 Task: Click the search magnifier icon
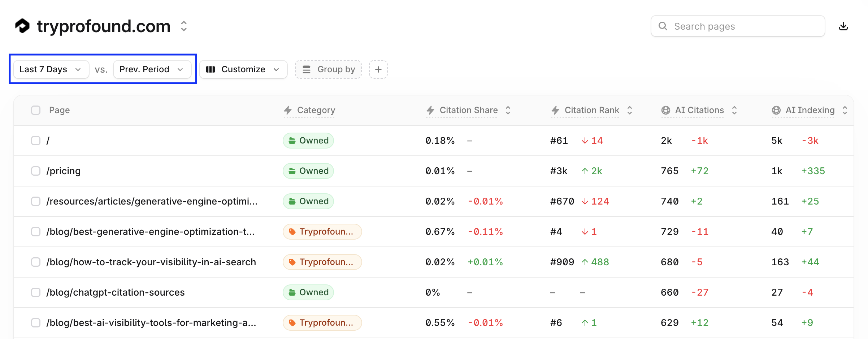[663, 26]
